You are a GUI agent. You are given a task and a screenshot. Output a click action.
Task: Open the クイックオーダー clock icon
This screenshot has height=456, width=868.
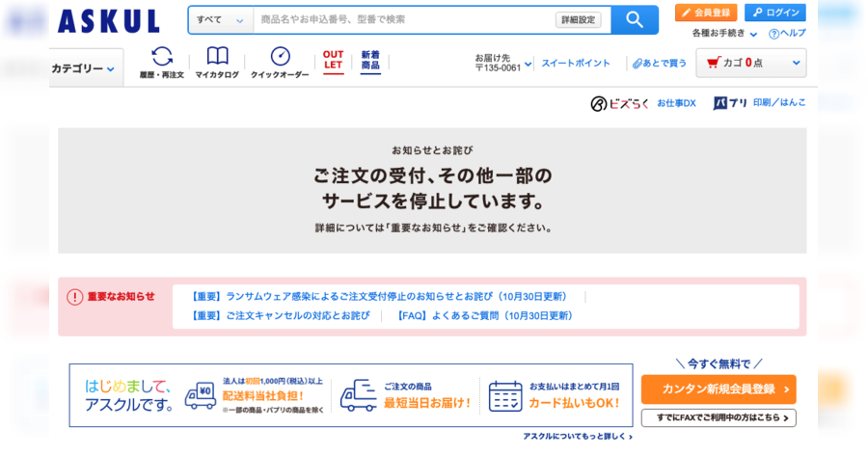280,62
